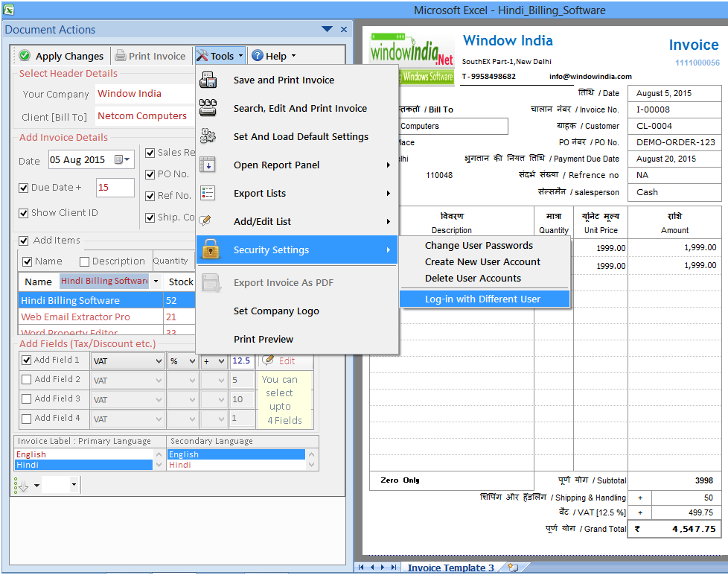Open the item Name dropdown

point(156,281)
